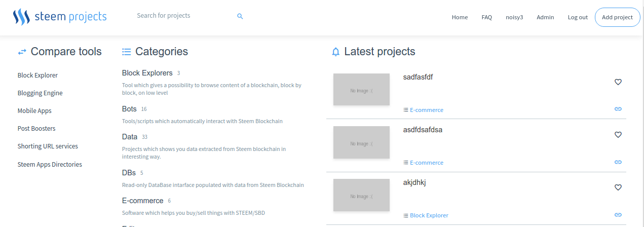The width and height of the screenshot is (644, 227).
Task: Open the Data category
Action: (130, 137)
